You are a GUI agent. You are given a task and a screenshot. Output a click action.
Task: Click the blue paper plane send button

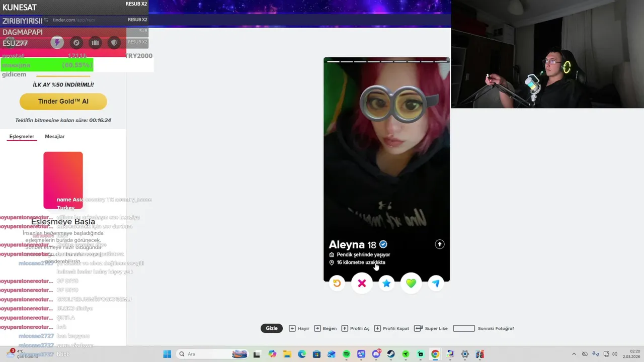click(436, 283)
